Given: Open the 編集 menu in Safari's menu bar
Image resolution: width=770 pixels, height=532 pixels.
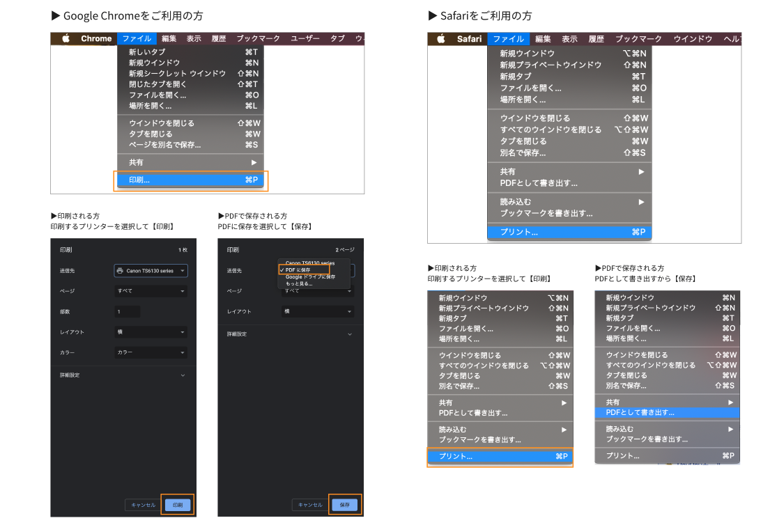Looking at the screenshot, I should point(543,39).
